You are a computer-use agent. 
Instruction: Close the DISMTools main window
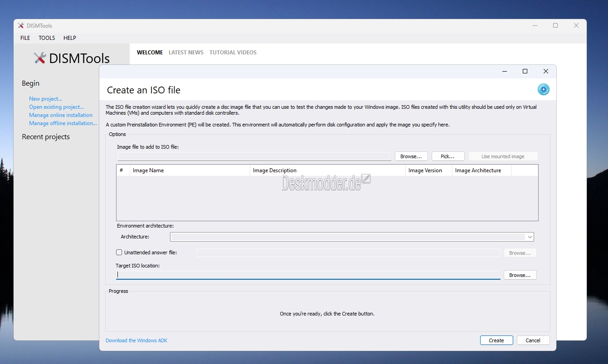pyautogui.click(x=576, y=26)
